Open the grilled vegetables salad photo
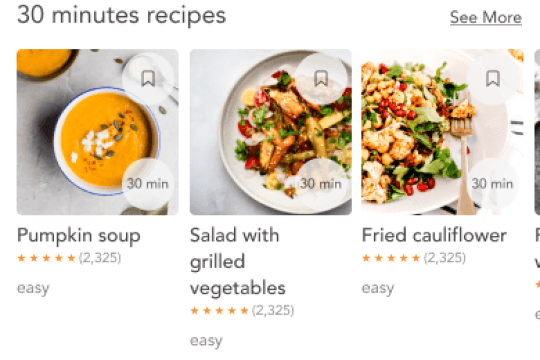The image size is (540, 360). (x=271, y=132)
